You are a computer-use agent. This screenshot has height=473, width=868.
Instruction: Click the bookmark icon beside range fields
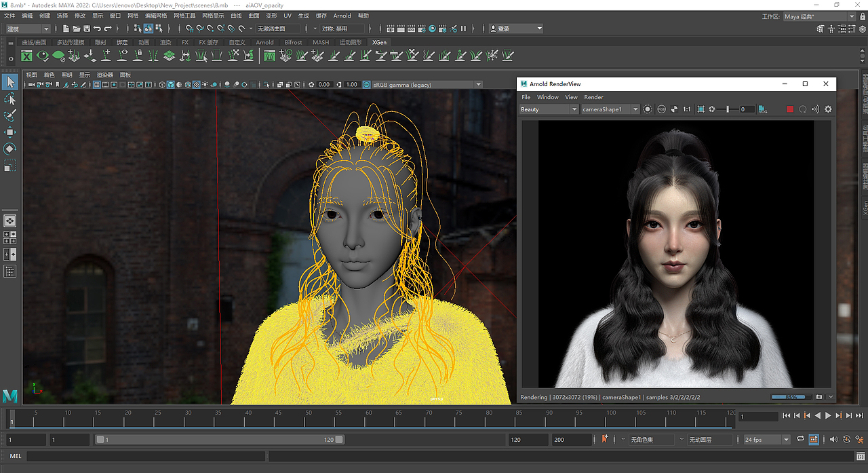[605, 439]
